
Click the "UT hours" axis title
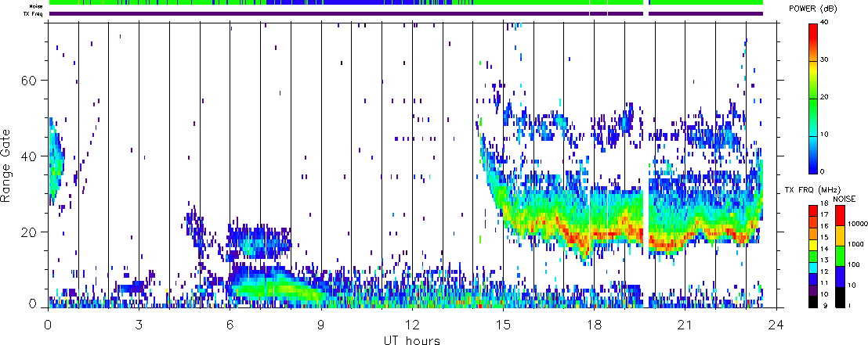coord(412,340)
